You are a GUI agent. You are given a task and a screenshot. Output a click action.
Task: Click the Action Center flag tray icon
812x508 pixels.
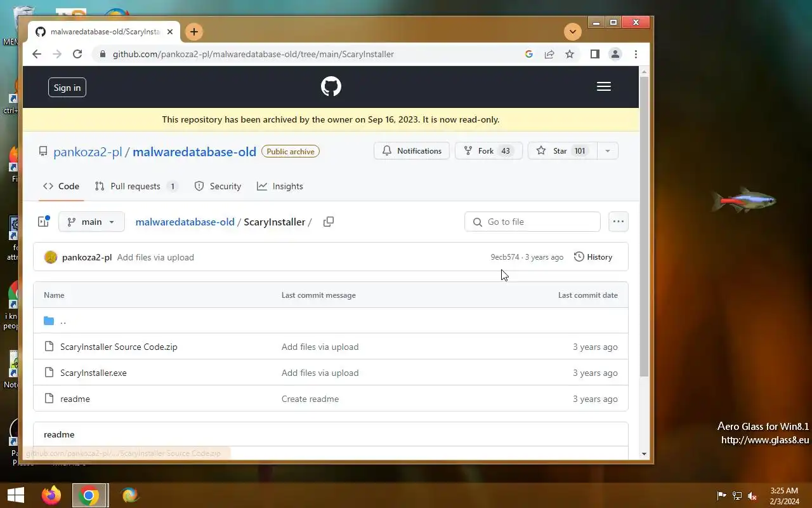click(x=721, y=496)
